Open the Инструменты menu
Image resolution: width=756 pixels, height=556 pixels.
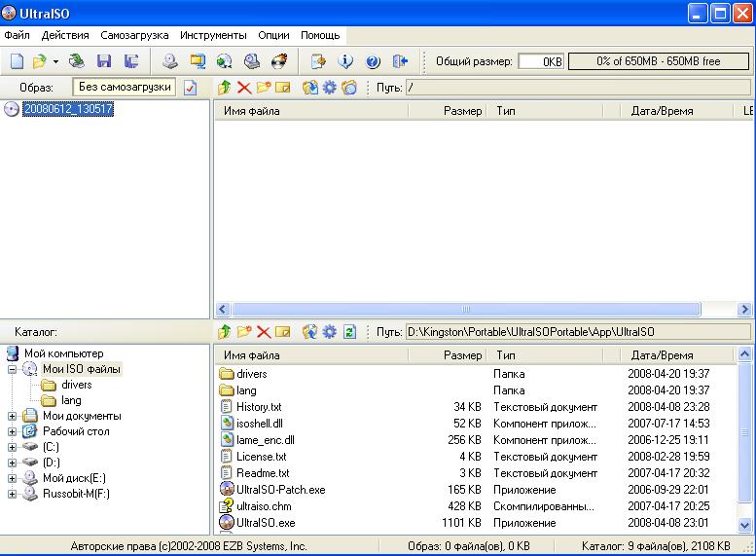[213, 35]
